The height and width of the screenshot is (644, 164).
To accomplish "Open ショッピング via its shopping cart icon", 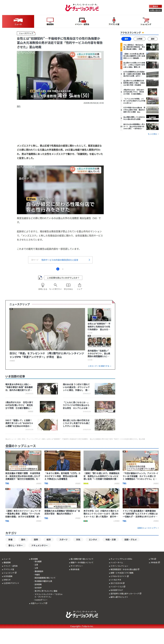I will tap(146, 20).
